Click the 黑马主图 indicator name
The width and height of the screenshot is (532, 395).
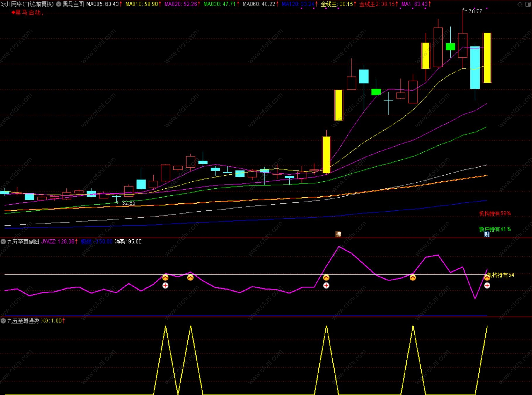pos(73,4)
